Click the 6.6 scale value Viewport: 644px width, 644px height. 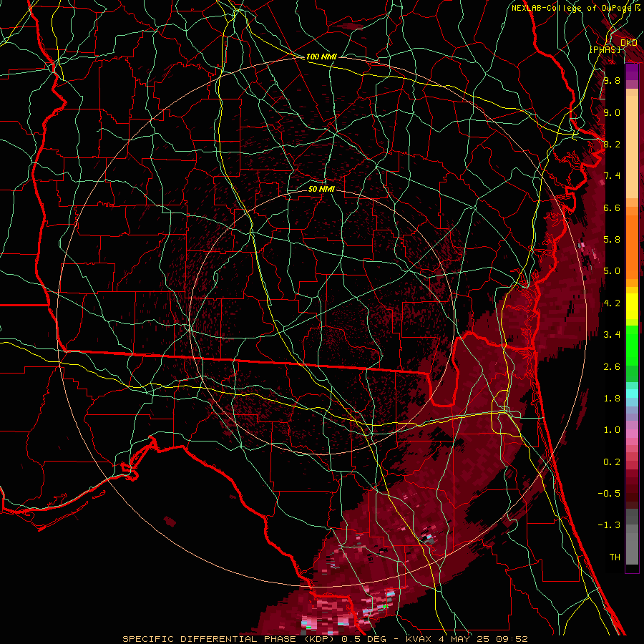click(612, 208)
